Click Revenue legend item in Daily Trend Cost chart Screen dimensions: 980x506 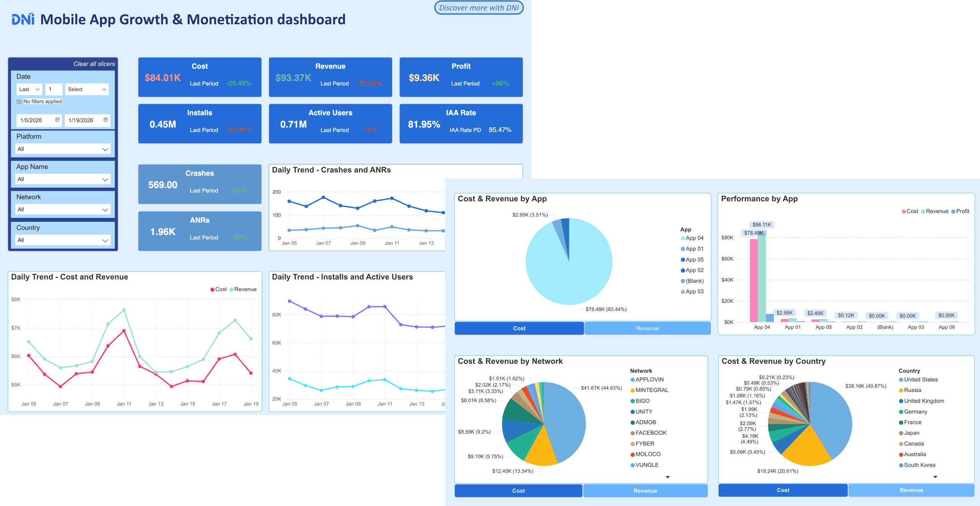click(x=243, y=289)
